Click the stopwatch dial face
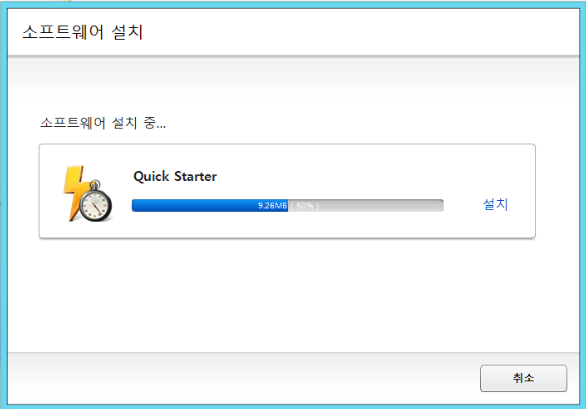 [x=95, y=206]
